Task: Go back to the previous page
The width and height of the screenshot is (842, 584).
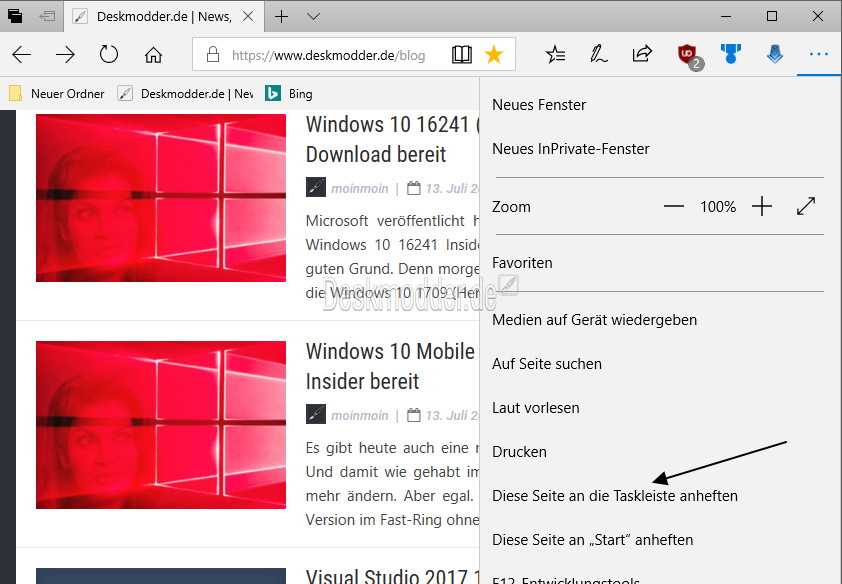Action: coord(21,54)
